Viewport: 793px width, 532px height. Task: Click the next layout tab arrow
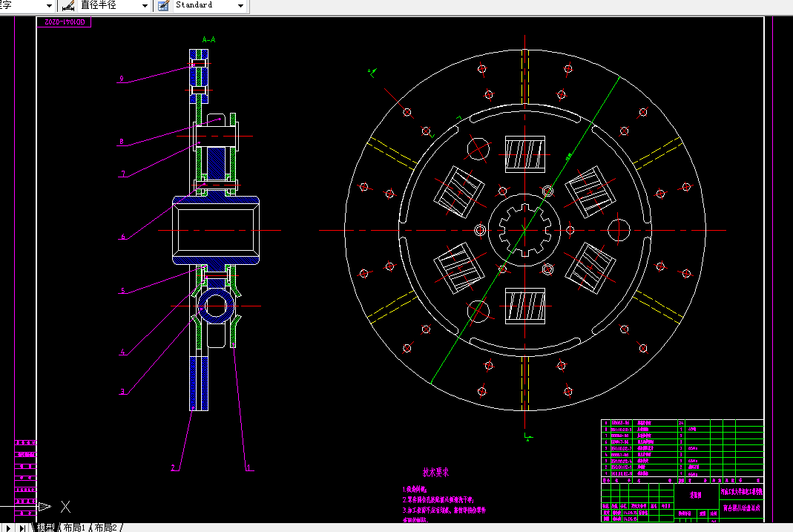(8, 528)
